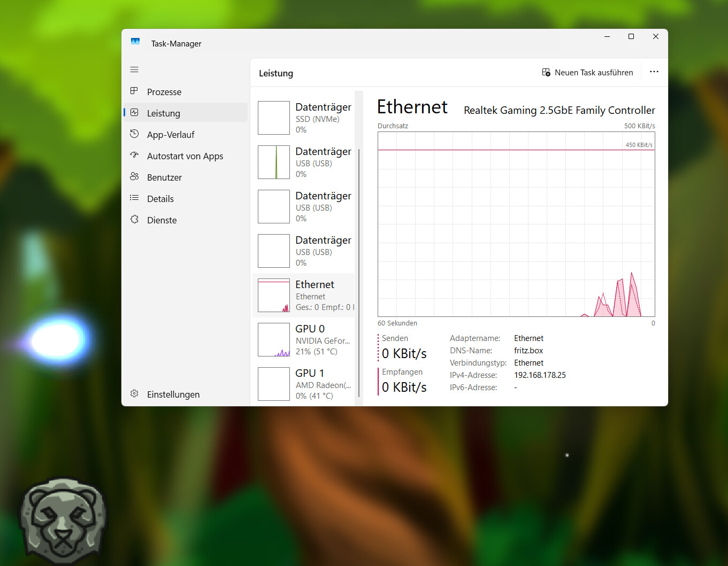Open the Details page

tap(186, 199)
